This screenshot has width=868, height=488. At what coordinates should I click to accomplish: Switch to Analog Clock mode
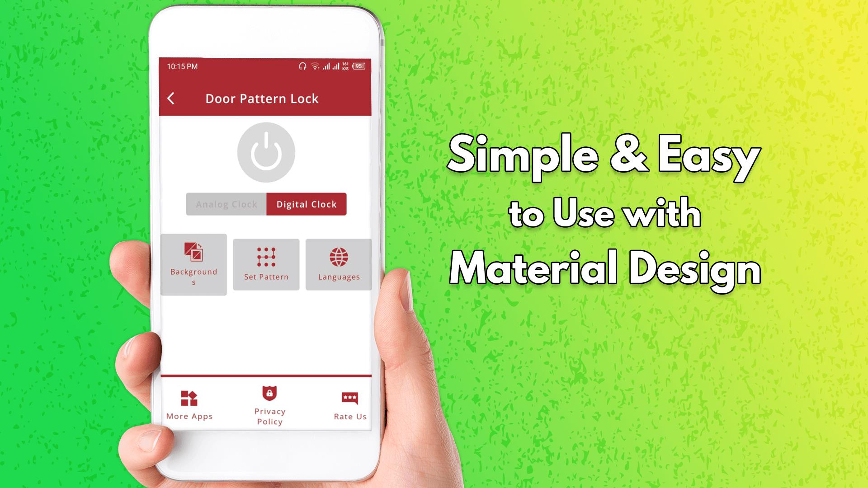click(225, 204)
